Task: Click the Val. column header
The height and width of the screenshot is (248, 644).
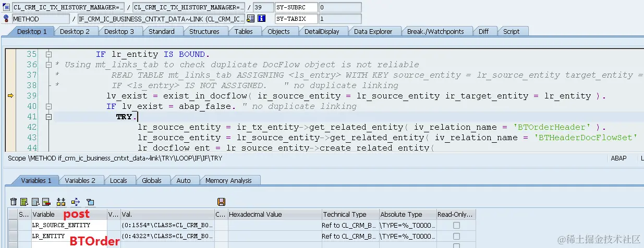Action: (x=167, y=214)
